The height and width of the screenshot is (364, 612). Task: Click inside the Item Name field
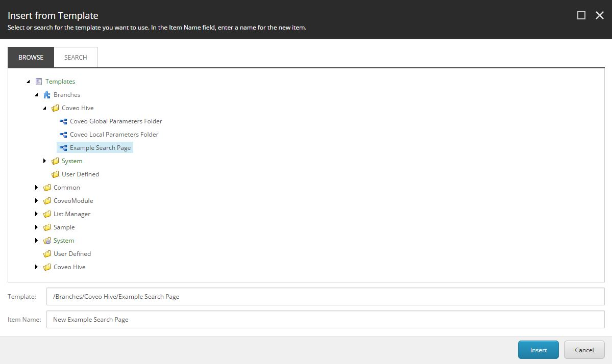click(204, 319)
